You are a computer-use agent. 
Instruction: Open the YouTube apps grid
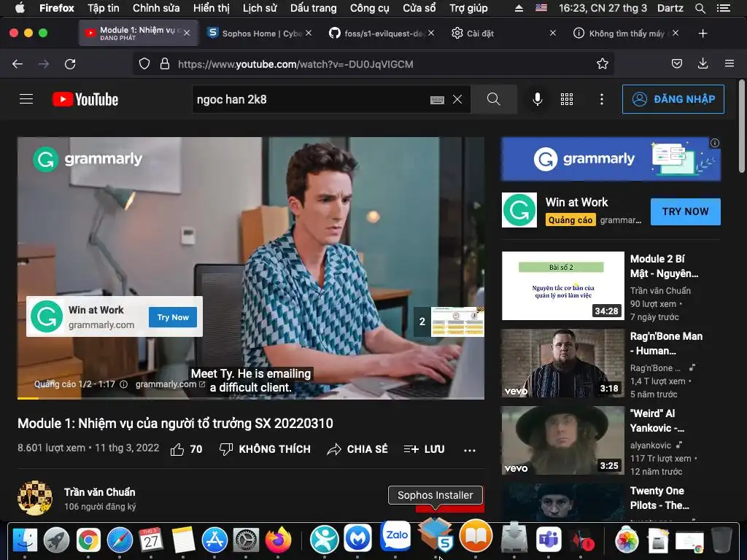567,99
